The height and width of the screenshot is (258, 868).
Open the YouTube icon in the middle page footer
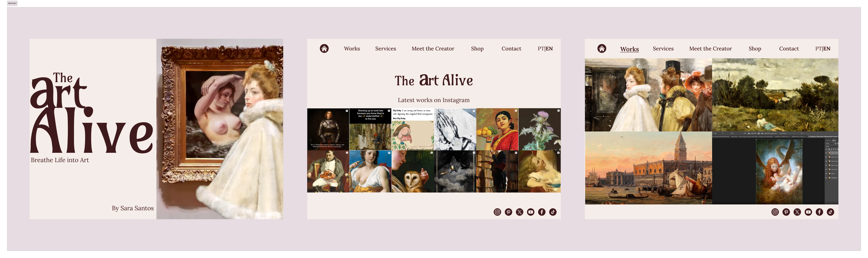pos(531,212)
